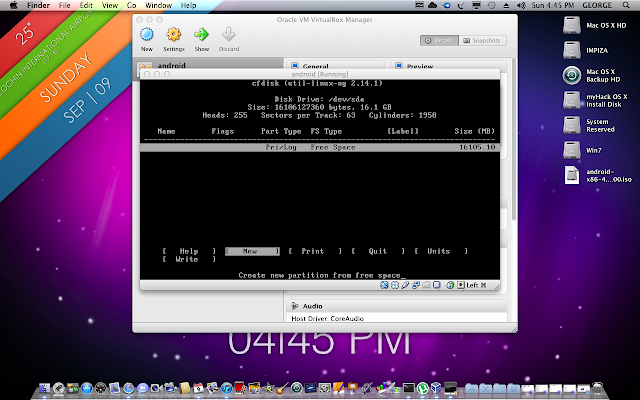
Task: Open the Help menu in menu bar
Action: 189,5
